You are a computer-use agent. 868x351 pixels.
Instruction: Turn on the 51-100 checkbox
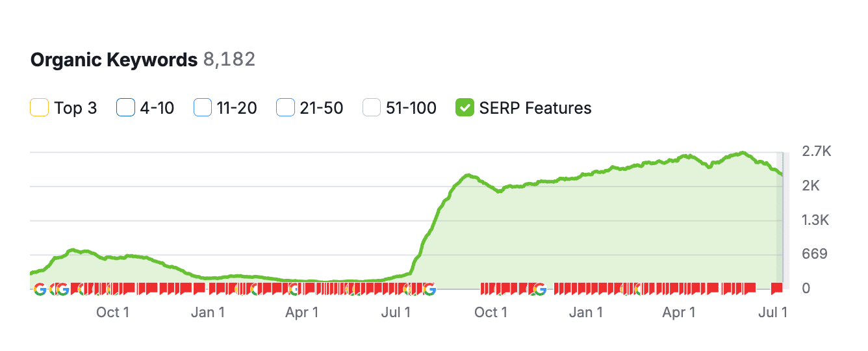point(372,107)
